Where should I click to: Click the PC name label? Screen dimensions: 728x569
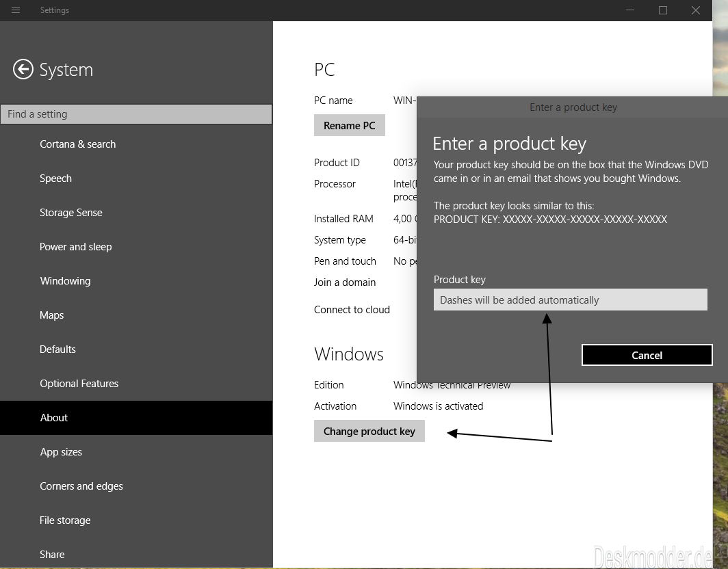coord(333,101)
